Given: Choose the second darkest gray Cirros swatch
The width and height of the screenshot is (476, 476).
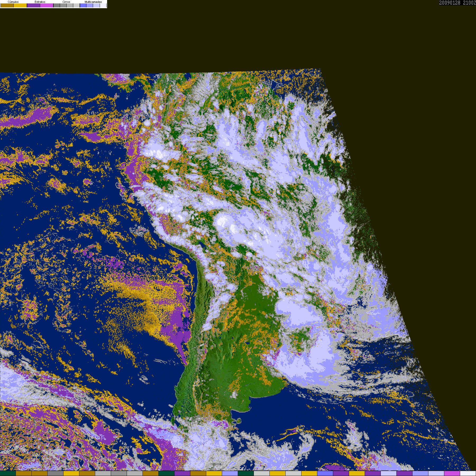Looking at the screenshot, I should 63,5.
